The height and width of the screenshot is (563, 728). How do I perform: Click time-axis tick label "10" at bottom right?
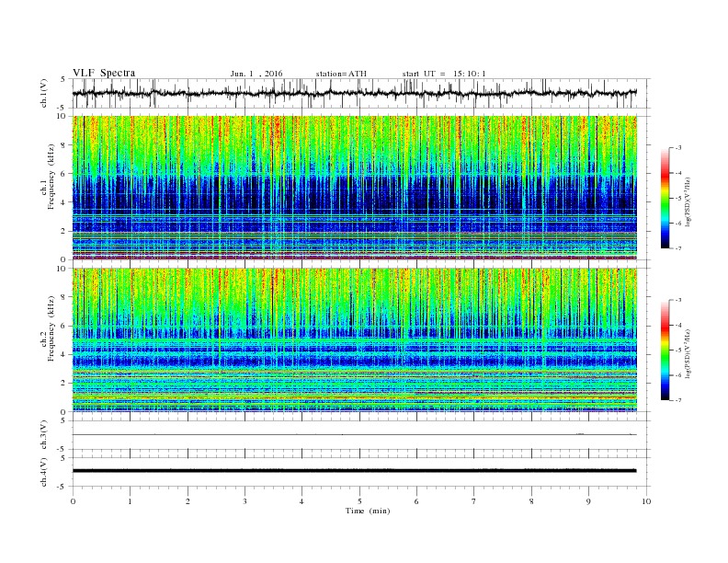(646, 501)
